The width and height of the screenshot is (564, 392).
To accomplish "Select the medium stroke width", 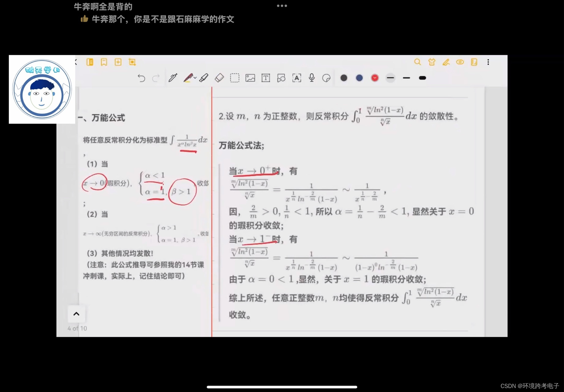I will click(x=406, y=78).
